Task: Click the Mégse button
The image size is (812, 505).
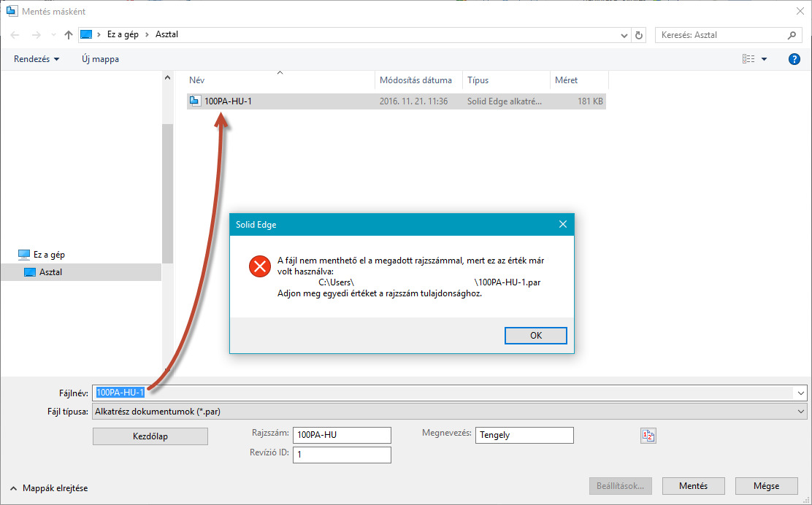Action: coord(767,486)
